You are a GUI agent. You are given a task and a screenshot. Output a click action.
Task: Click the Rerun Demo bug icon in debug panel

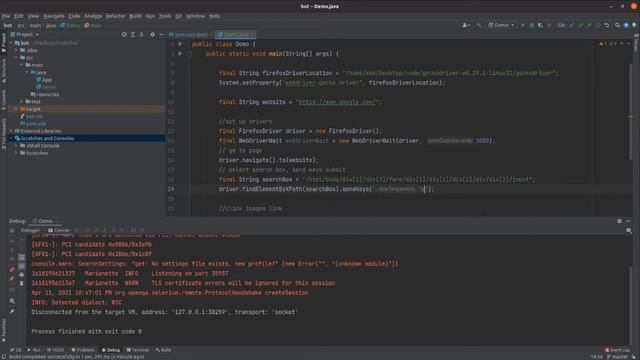click(x=12, y=231)
